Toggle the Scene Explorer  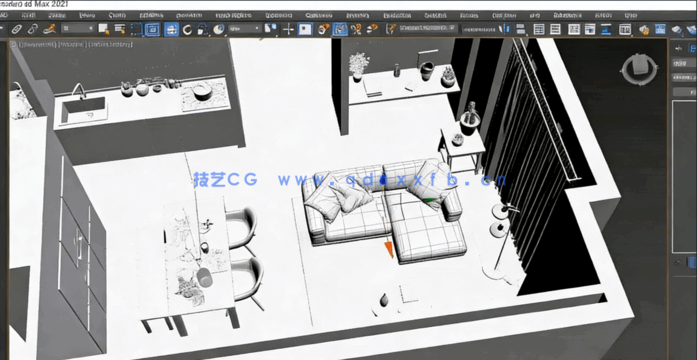pyautogui.click(x=539, y=29)
